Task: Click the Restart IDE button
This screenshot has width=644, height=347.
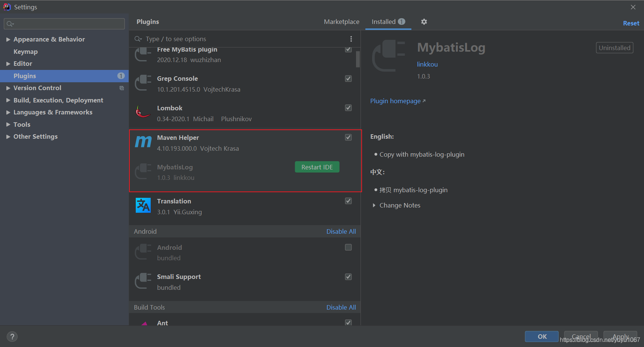Action: click(317, 167)
